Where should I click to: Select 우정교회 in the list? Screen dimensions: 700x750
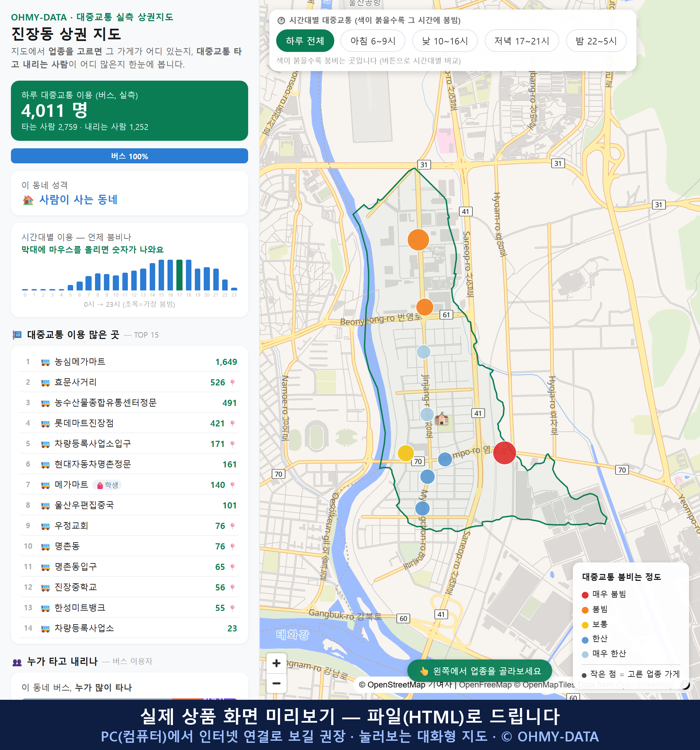click(130, 526)
